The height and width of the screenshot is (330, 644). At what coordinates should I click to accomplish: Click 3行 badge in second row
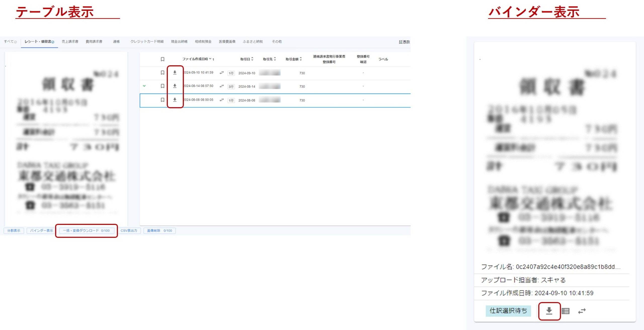pyautogui.click(x=231, y=87)
